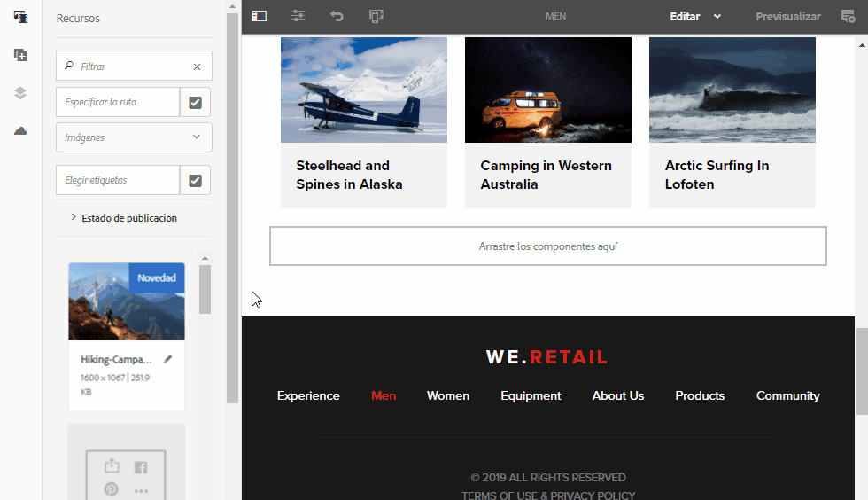Undo the last action
868x500 pixels.
337,16
